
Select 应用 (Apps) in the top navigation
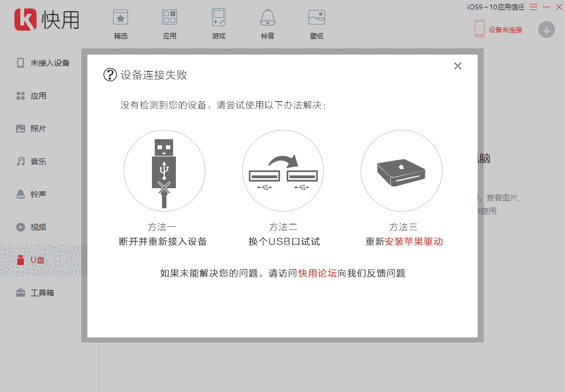pyautogui.click(x=169, y=22)
